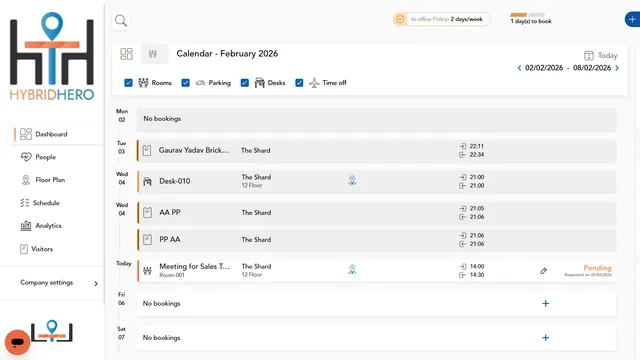Click the Gaurav Yadav visitor badge icon
The width and height of the screenshot is (640, 360).
[x=147, y=151]
